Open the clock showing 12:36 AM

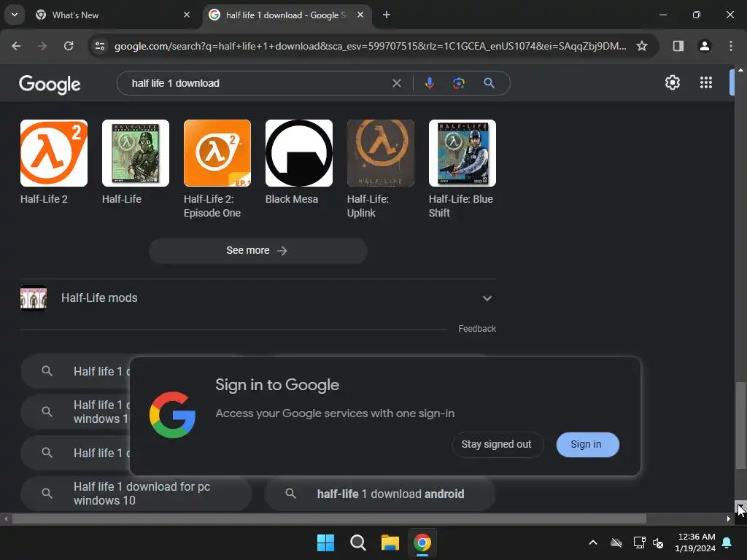point(695,542)
